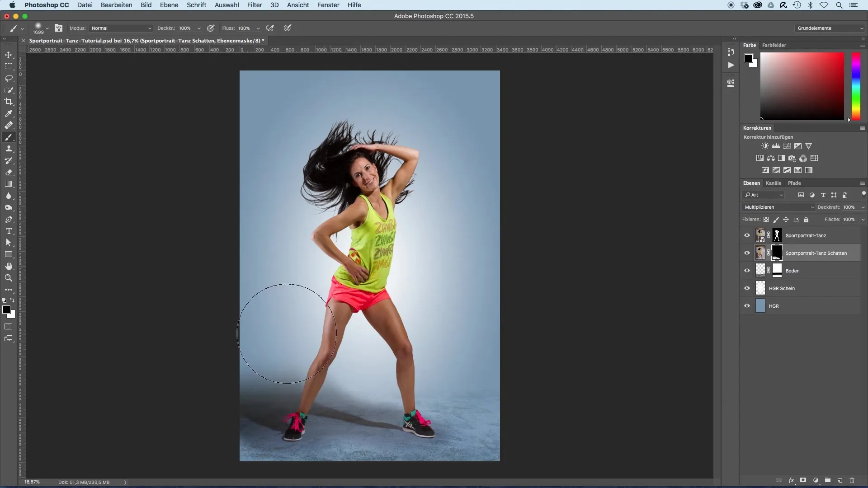This screenshot has height=488, width=868.
Task: Open the History panel icon
Action: point(731,52)
